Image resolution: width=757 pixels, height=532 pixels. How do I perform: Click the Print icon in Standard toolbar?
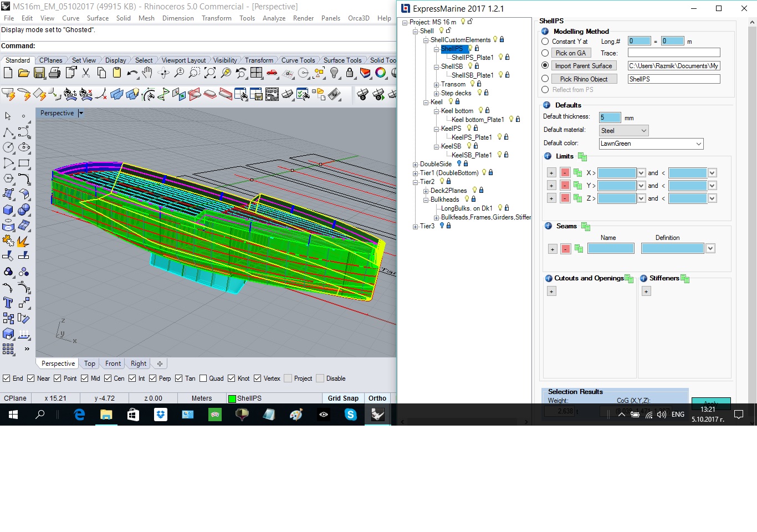pyautogui.click(x=54, y=73)
